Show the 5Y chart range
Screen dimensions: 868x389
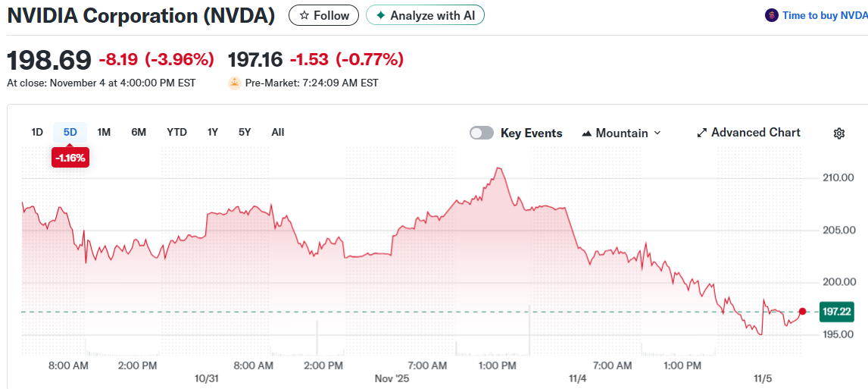click(244, 132)
